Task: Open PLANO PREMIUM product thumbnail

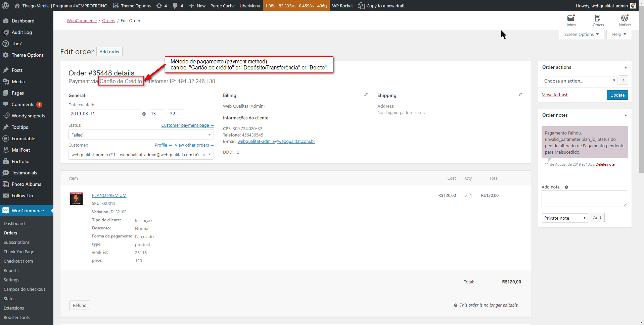Action: pyautogui.click(x=76, y=199)
